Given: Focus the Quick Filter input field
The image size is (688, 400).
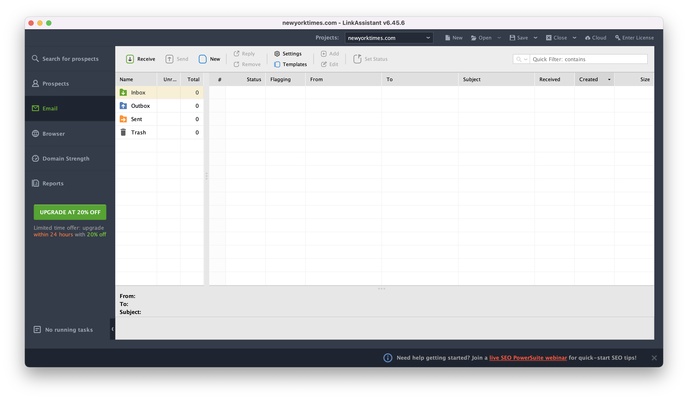Looking at the screenshot, I should [588, 59].
